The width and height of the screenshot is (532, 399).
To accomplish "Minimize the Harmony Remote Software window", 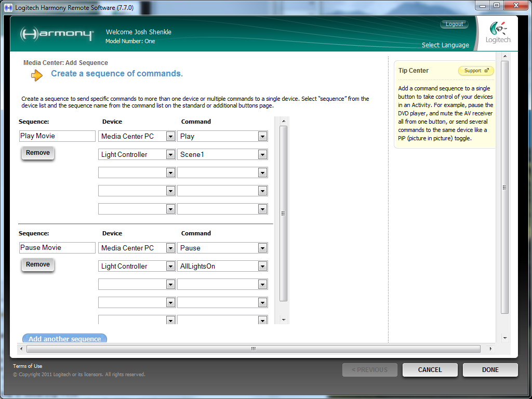I will (x=482, y=6).
